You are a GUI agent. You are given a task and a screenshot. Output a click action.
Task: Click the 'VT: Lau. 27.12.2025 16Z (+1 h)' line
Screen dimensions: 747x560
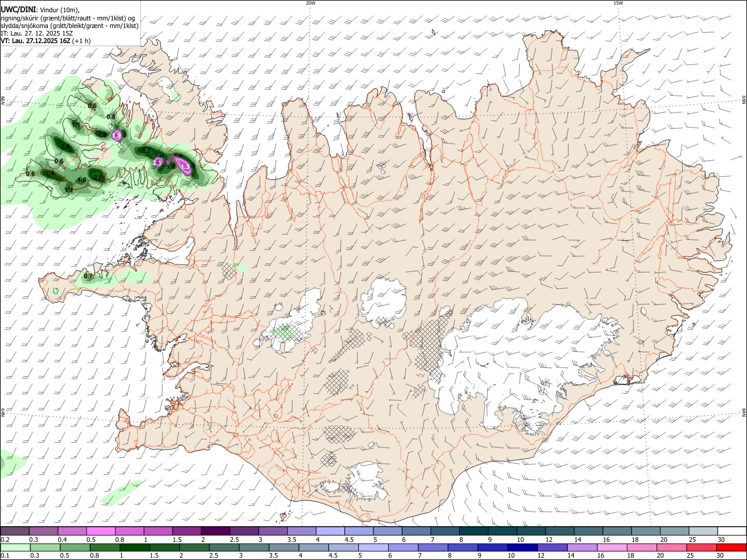click(x=46, y=41)
